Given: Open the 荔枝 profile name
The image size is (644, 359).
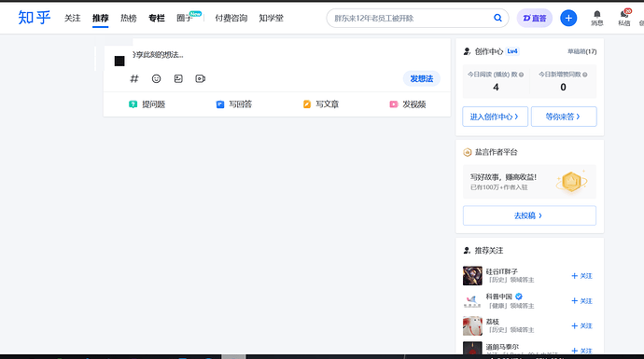Looking at the screenshot, I should (493, 322).
